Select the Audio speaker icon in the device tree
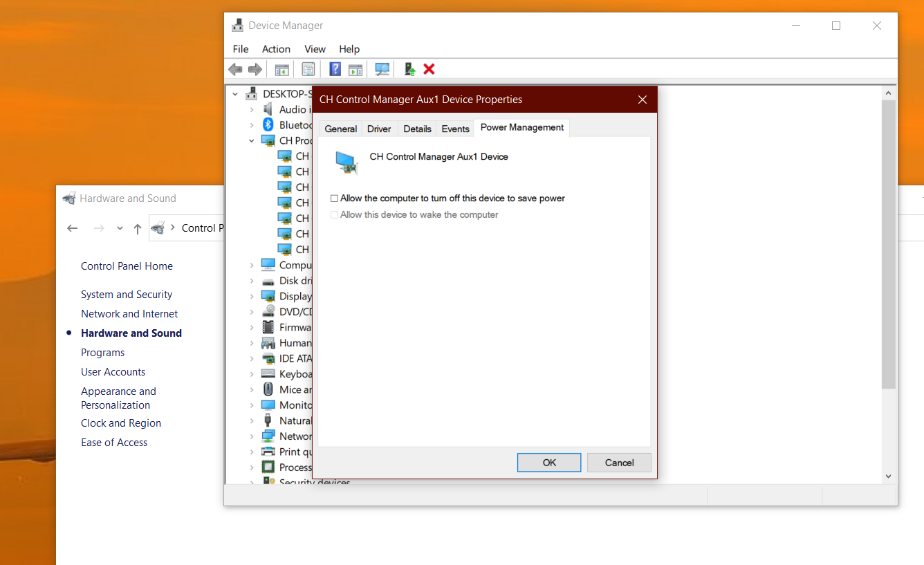This screenshot has height=565, width=924. 268,109
